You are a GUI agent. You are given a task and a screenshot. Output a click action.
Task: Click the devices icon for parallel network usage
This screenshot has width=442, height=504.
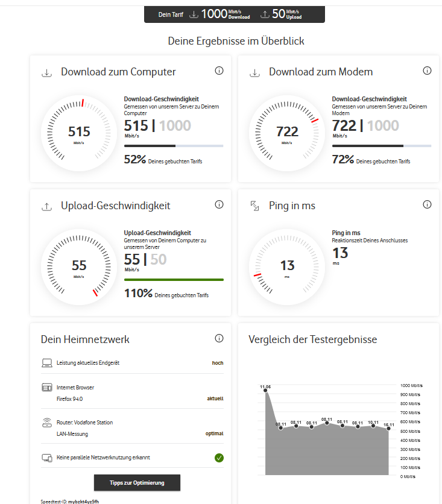pos(47,458)
